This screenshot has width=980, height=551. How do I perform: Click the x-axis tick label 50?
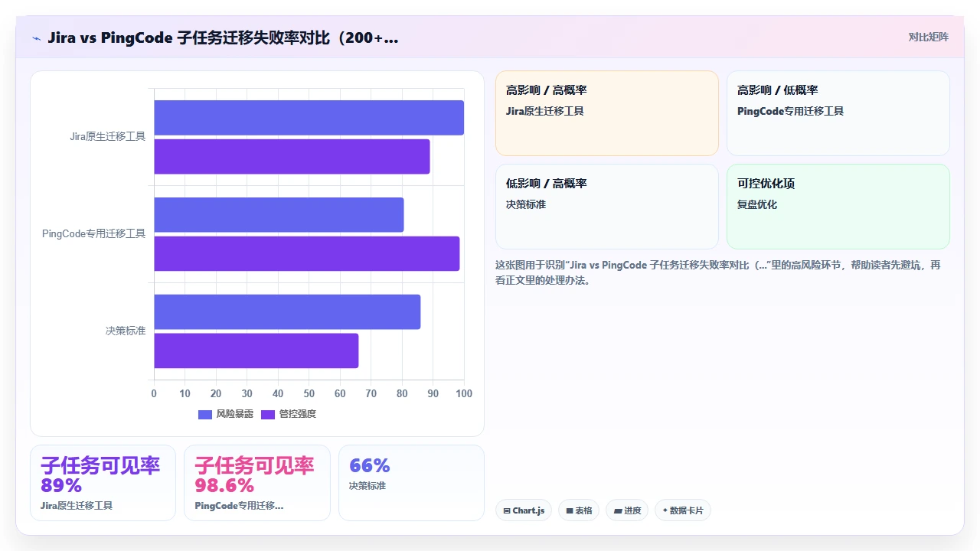click(309, 393)
